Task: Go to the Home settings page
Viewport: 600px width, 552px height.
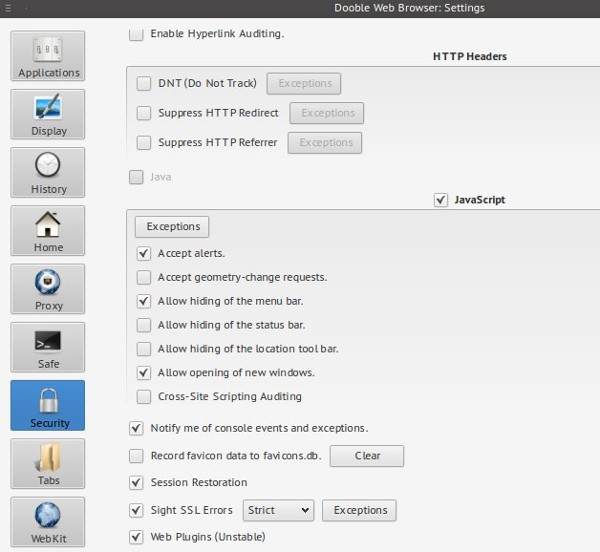Action: [48, 230]
